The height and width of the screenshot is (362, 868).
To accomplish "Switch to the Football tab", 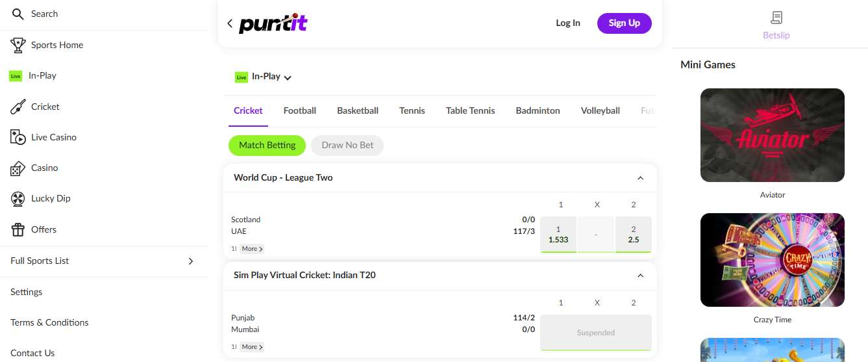I will (300, 110).
